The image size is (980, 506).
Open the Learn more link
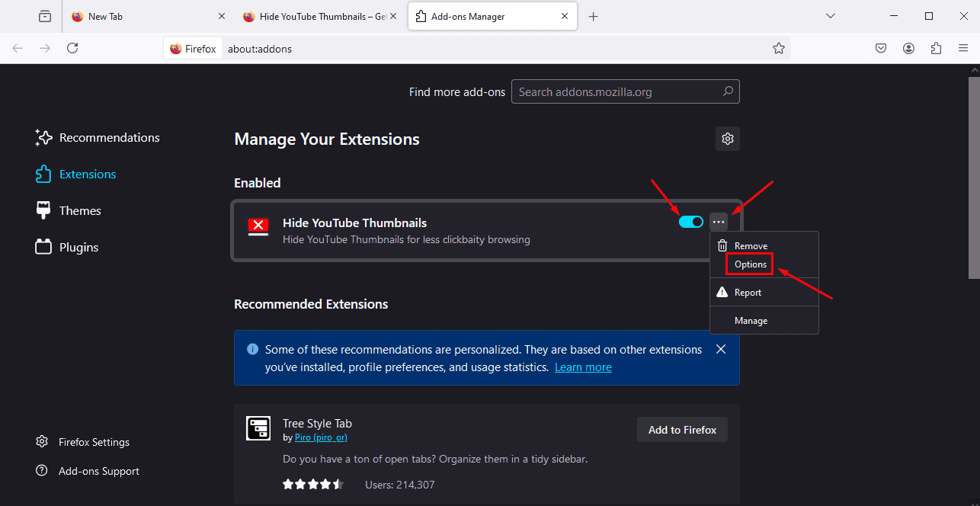pos(583,367)
